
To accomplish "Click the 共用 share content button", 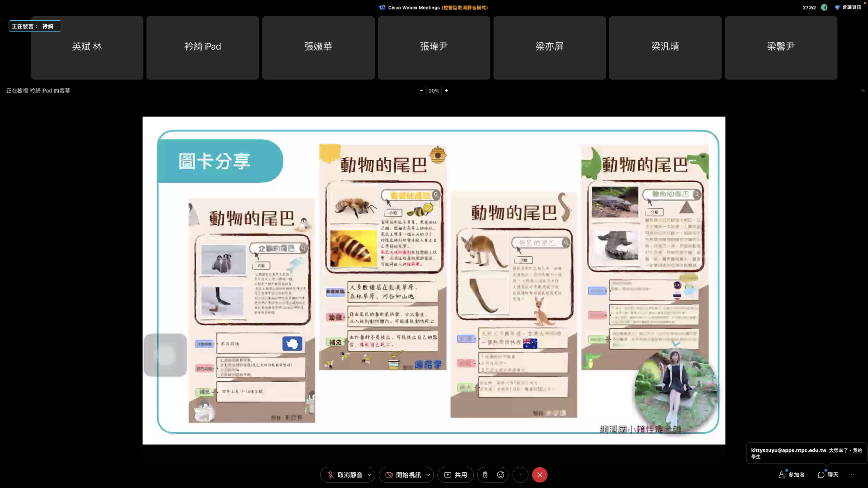I will coord(455,475).
